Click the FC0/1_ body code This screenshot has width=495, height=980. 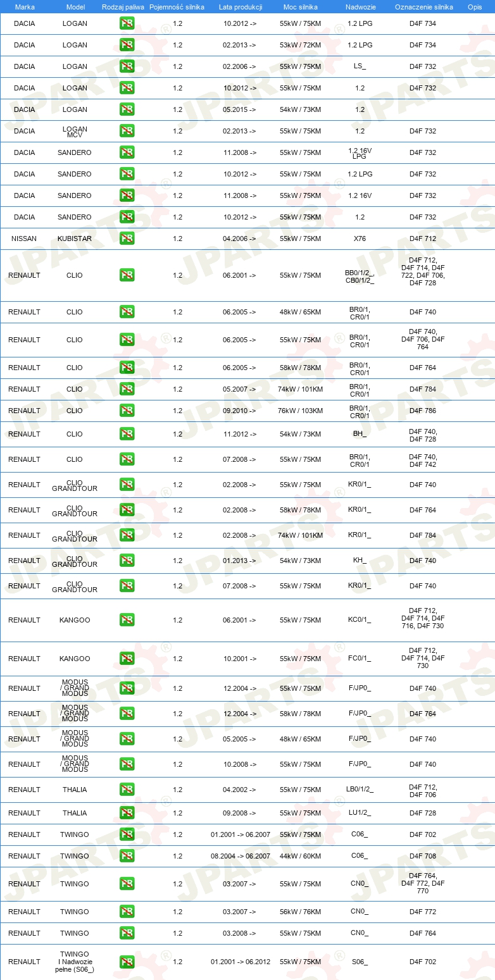[360, 659]
